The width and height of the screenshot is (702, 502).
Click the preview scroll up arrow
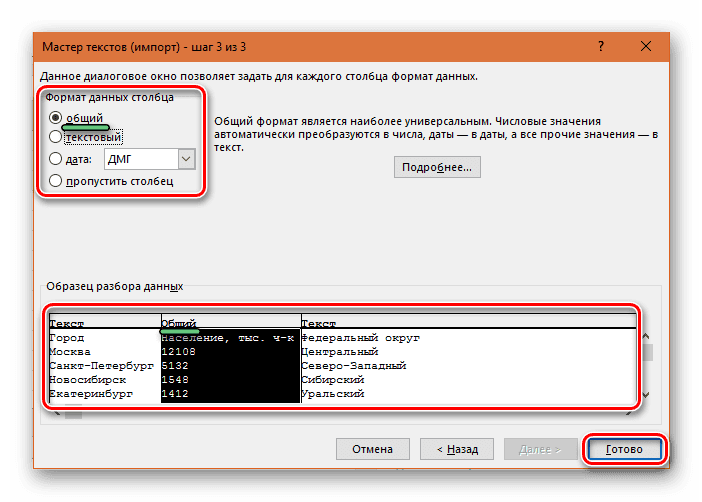click(x=646, y=336)
